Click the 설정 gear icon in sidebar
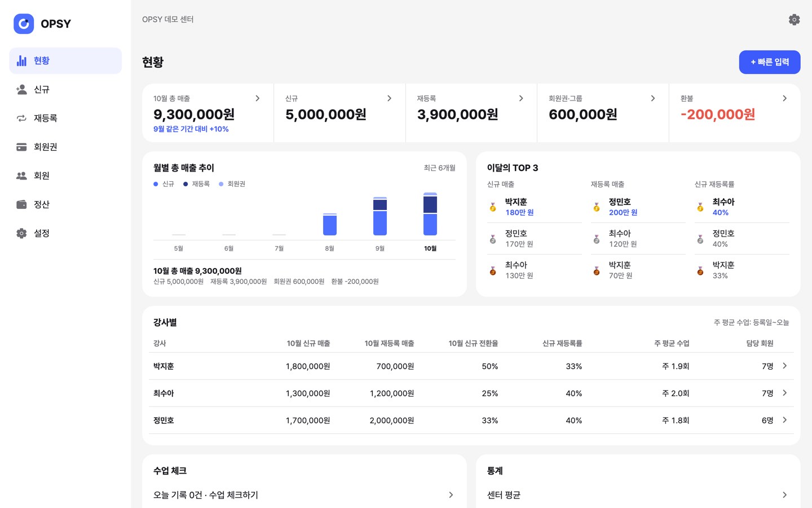 (21, 233)
